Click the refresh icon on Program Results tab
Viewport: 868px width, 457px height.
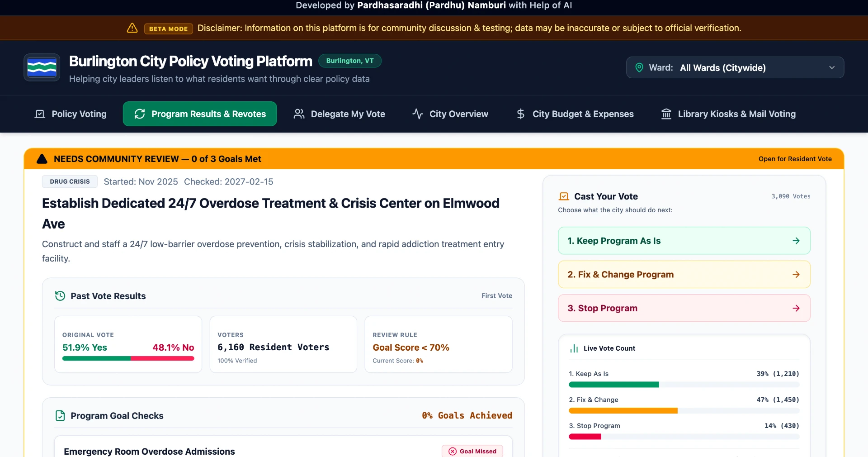pyautogui.click(x=140, y=114)
